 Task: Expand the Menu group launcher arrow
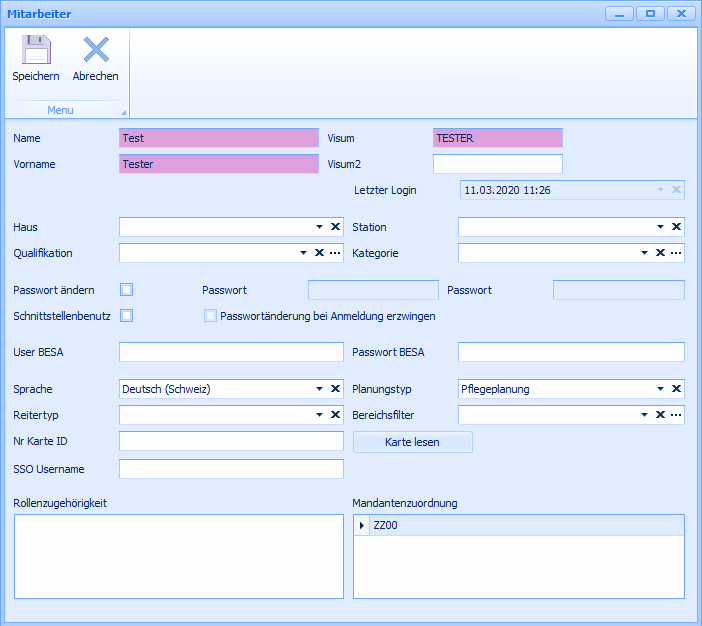(x=124, y=112)
